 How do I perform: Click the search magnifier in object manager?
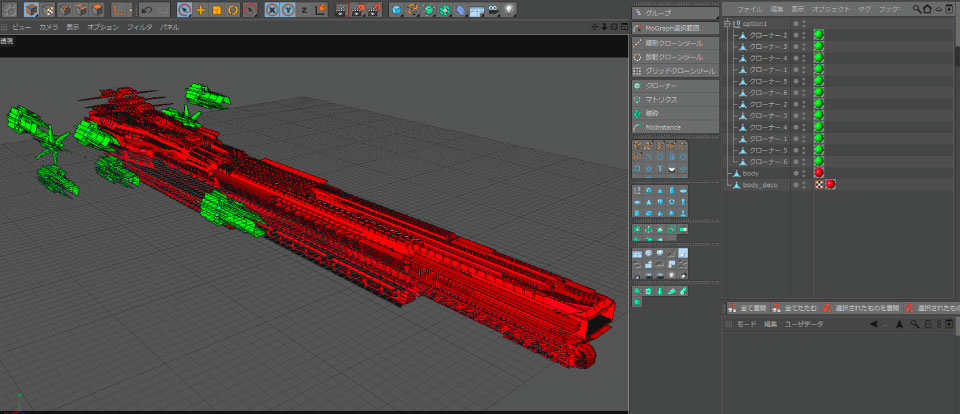coord(916,8)
